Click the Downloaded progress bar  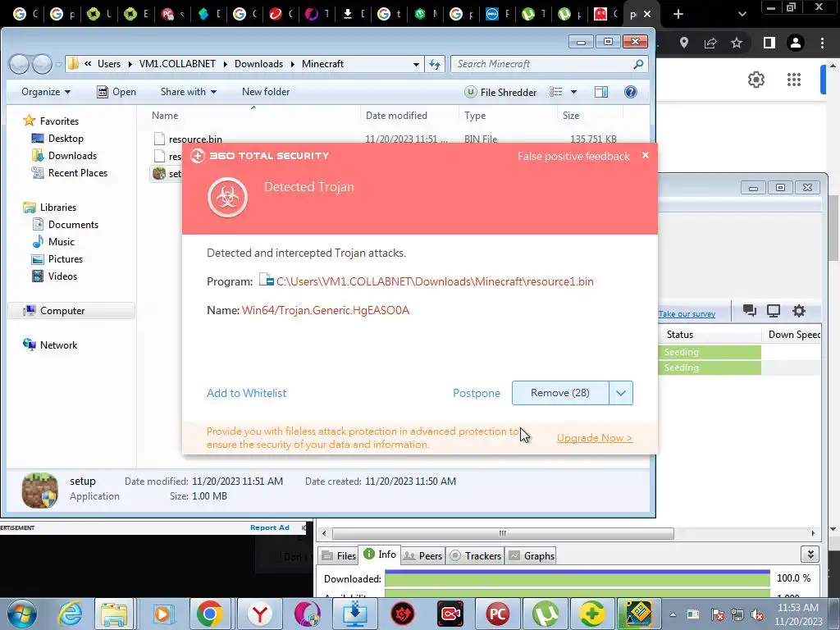point(577,578)
